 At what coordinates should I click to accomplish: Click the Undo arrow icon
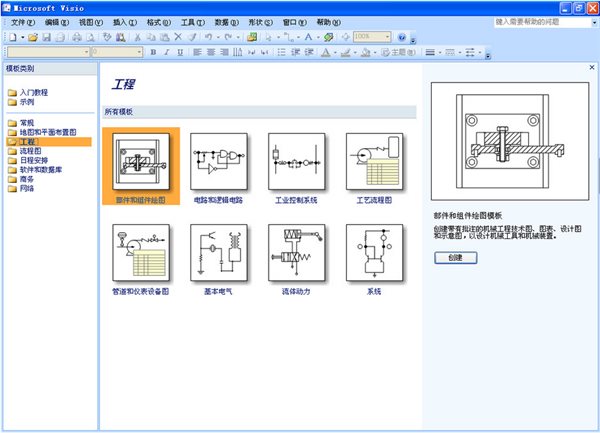pos(209,37)
